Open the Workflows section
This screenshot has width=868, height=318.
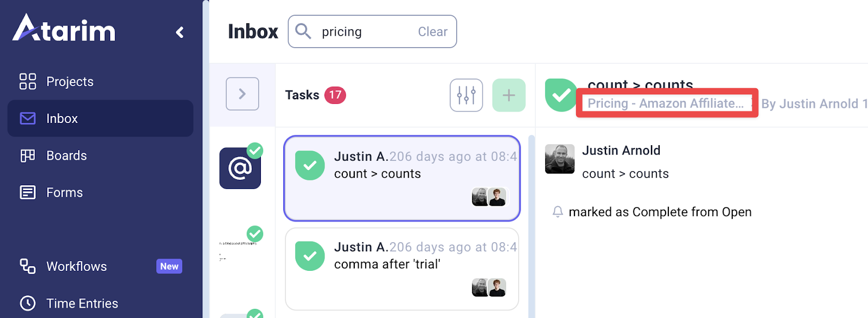pos(76,267)
